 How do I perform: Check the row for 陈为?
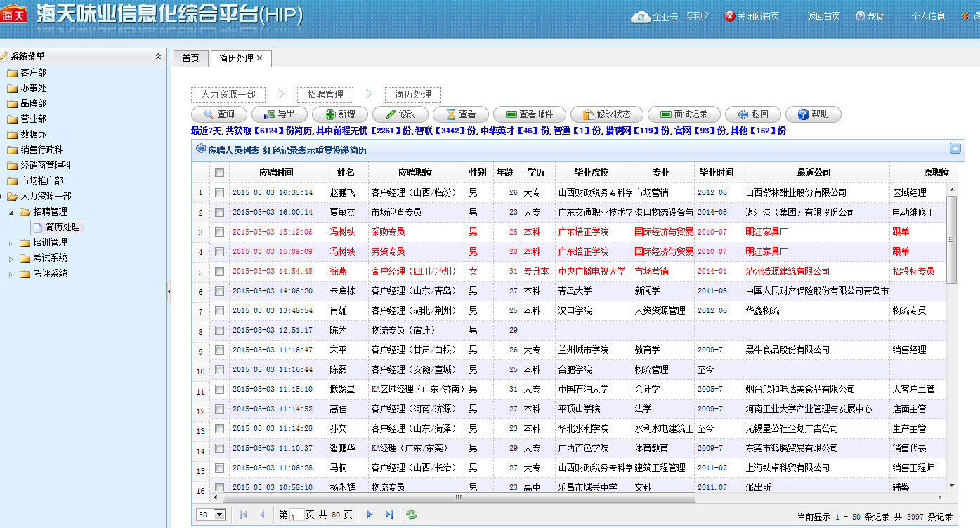[x=219, y=330]
